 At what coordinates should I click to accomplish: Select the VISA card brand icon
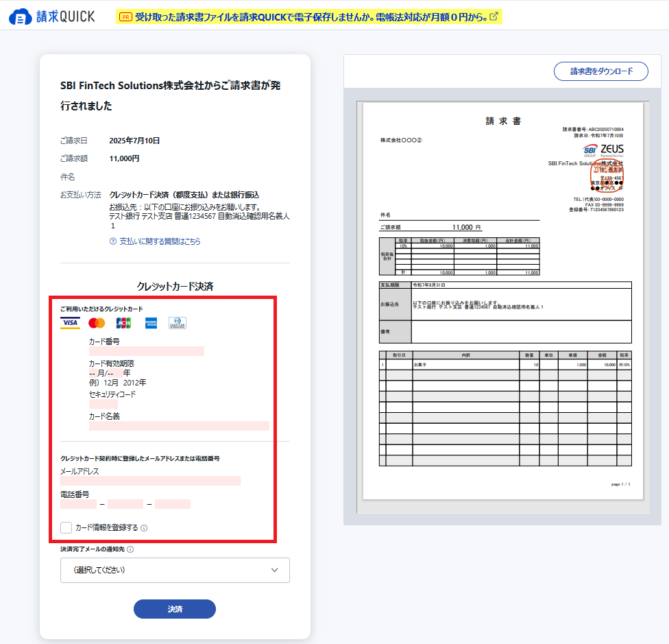tap(71, 323)
